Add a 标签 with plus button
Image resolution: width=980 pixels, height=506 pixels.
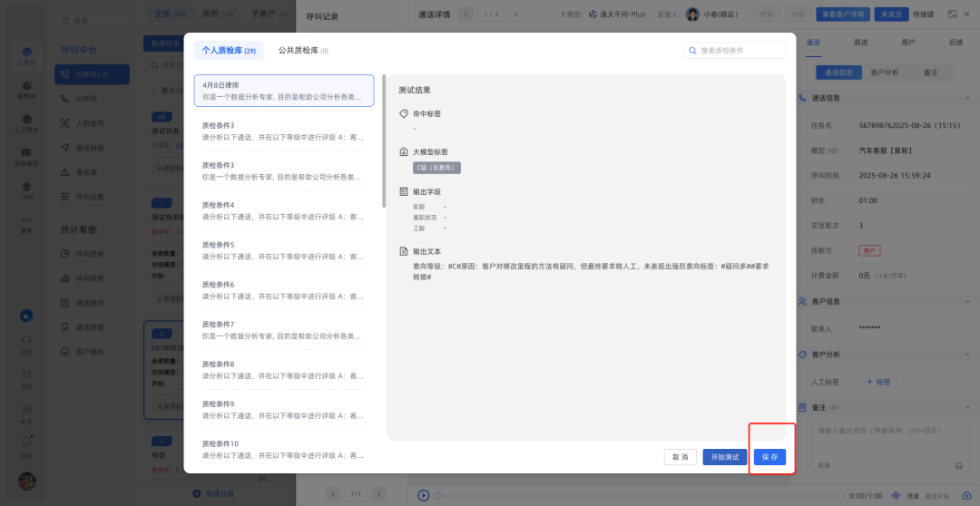(878, 382)
